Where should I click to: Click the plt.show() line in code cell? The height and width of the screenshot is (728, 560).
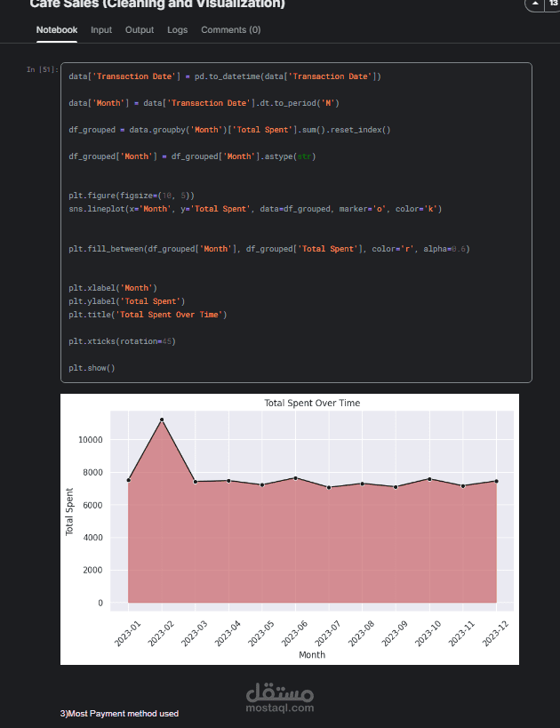point(92,368)
